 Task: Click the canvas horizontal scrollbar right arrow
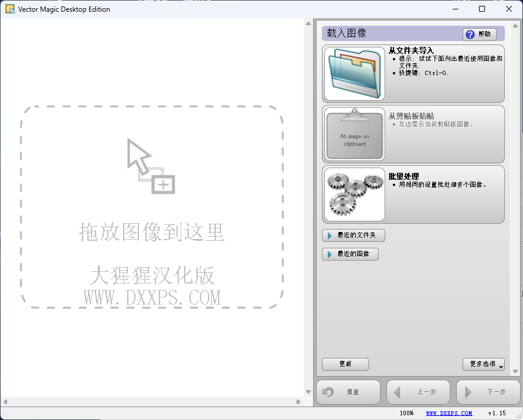298,402
